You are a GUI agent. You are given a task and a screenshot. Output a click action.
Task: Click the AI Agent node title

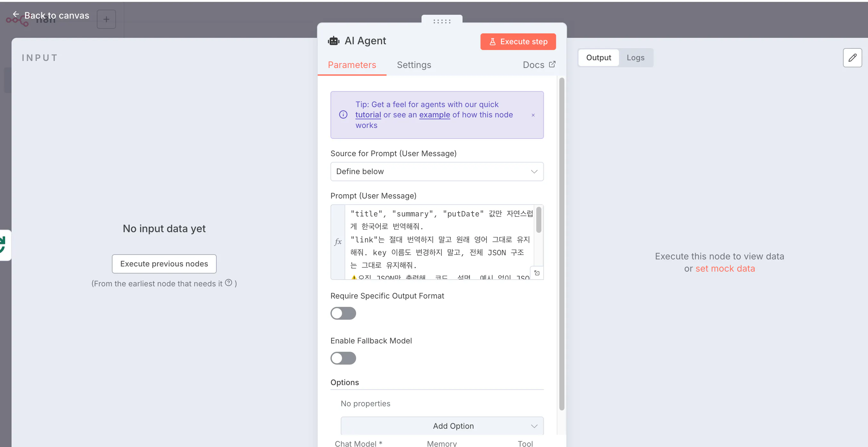click(x=365, y=41)
